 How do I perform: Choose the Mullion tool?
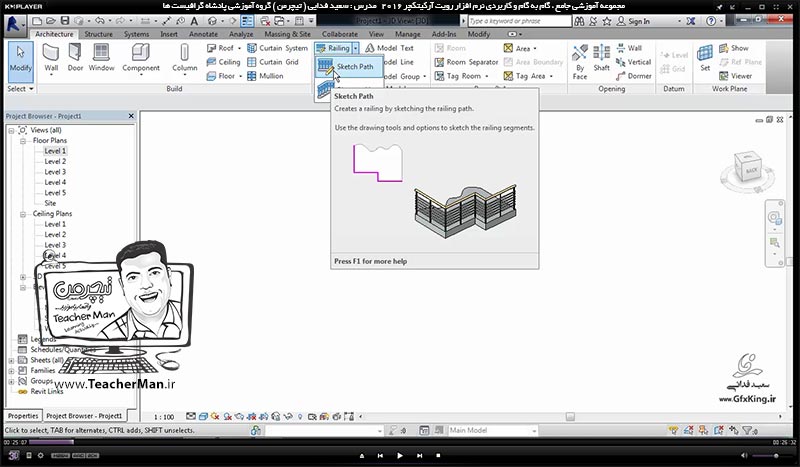click(x=265, y=76)
